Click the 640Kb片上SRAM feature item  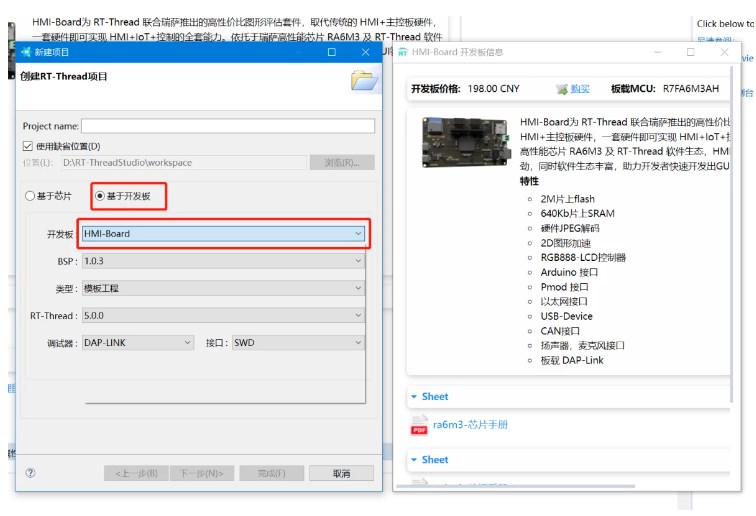click(577, 214)
